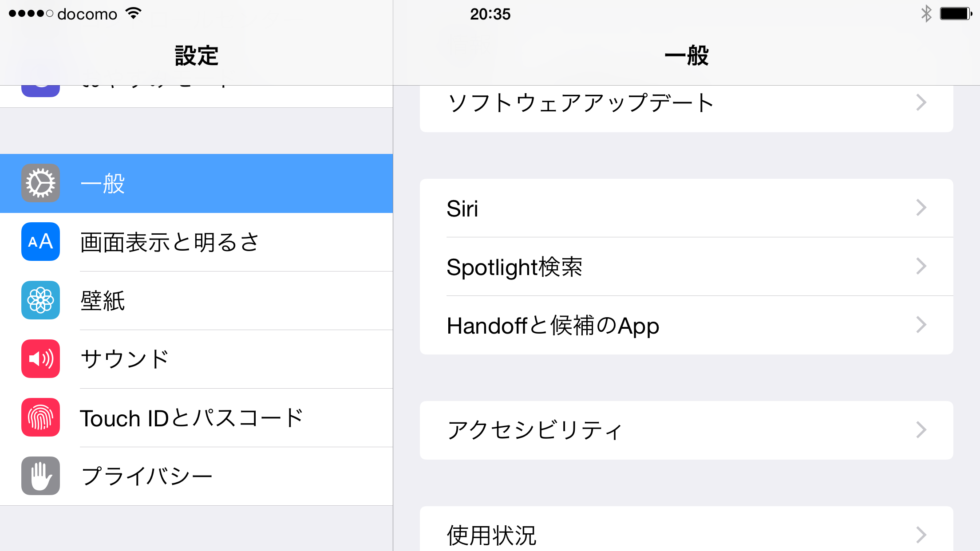980x551 pixels.
Task: Select サウンド in settings sidebar
Action: (x=125, y=359)
